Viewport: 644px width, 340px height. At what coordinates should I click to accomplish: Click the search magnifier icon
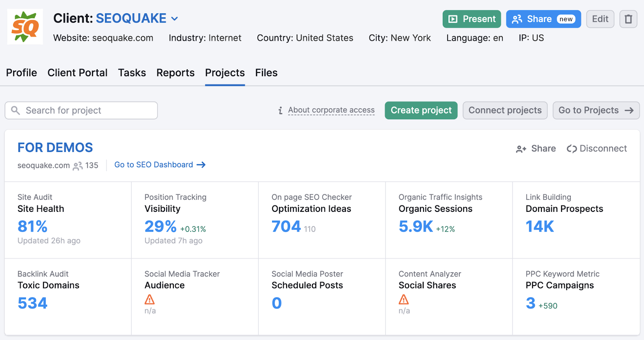coord(15,110)
